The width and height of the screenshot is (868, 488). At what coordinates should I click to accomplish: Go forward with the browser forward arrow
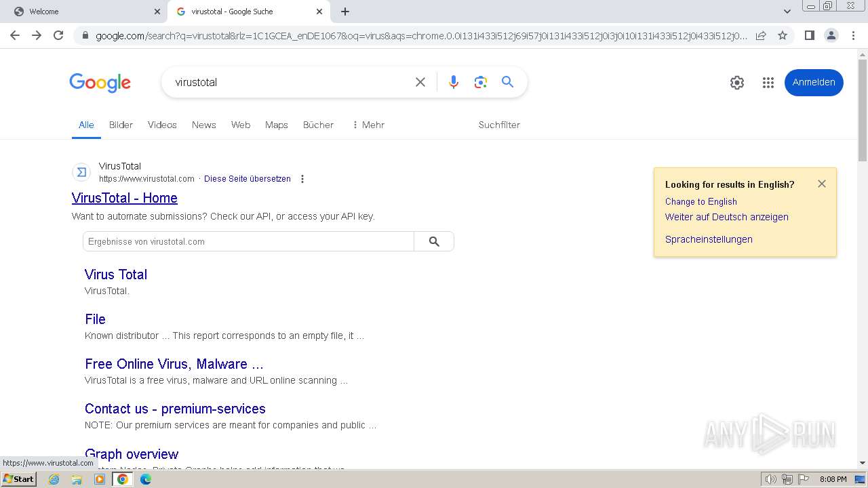pyautogui.click(x=37, y=35)
